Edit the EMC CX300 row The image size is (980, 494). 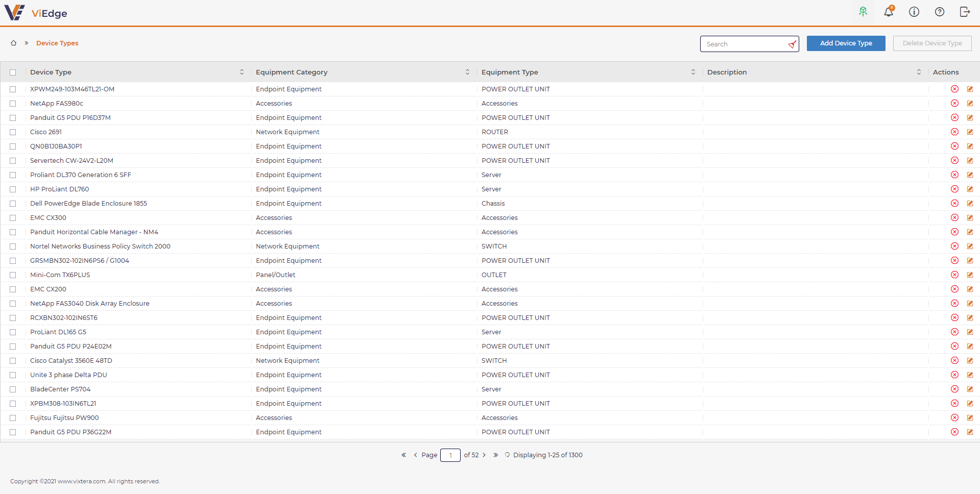[970, 217]
